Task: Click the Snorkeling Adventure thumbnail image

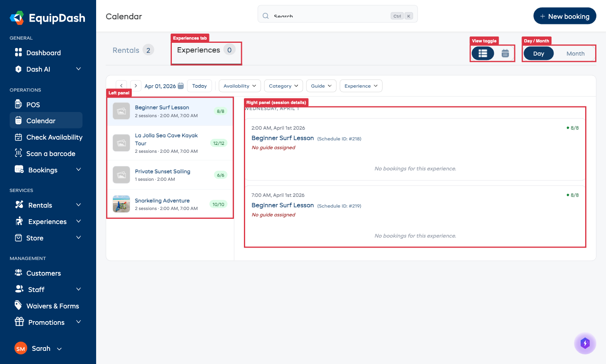Action: (121, 204)
